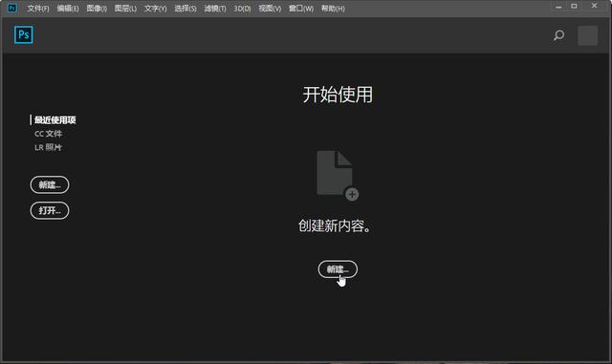The height and width of the screenshot is (364, 612).
Task: Open the 滤镜(T) menu
Action: tap(215, 9)
